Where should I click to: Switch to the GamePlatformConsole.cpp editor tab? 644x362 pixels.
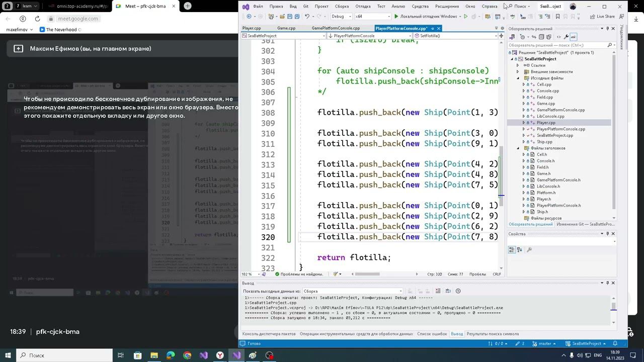click(x=336, y=28)
